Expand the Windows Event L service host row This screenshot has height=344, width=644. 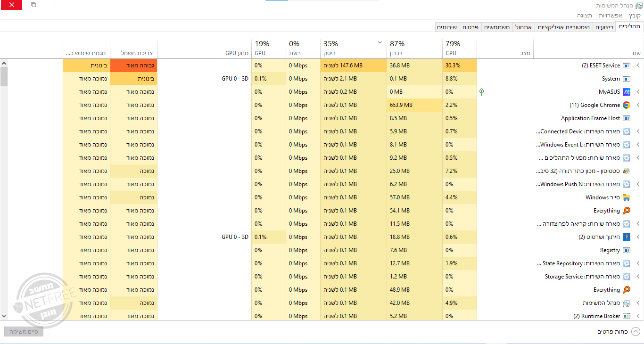[x=638, y=145]
